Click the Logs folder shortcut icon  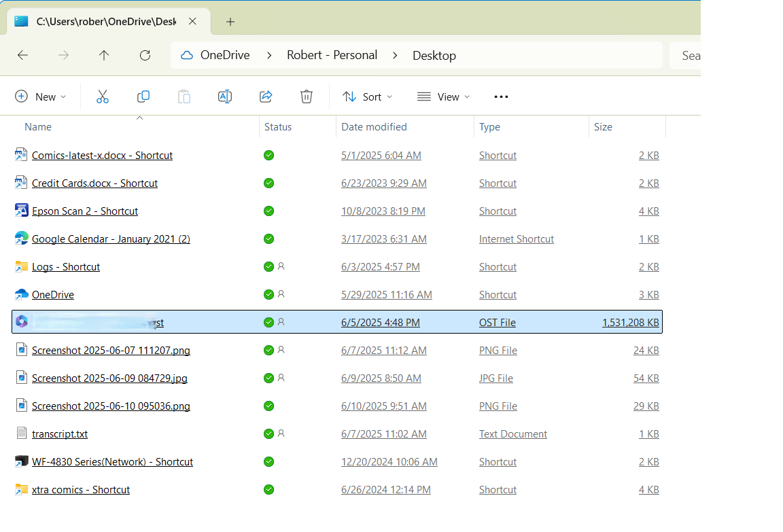[x=22, y=266]
